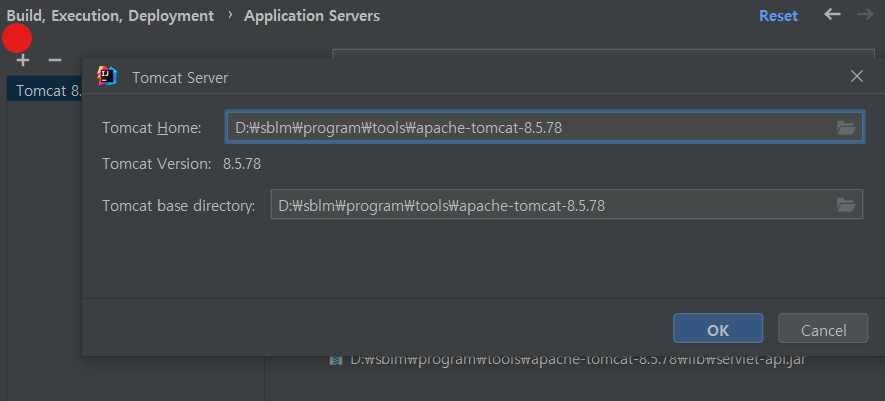Click the Application Servers breadcrumb title
The height and width of the screenshot is (401, 885).
312,16
